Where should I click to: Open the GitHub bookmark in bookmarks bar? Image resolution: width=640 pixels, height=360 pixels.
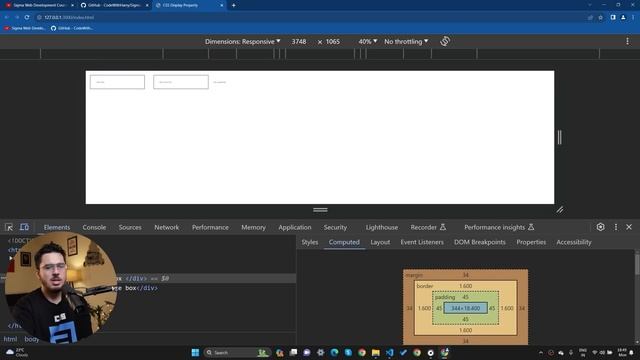pyautogui.click(x=72, y=28)
